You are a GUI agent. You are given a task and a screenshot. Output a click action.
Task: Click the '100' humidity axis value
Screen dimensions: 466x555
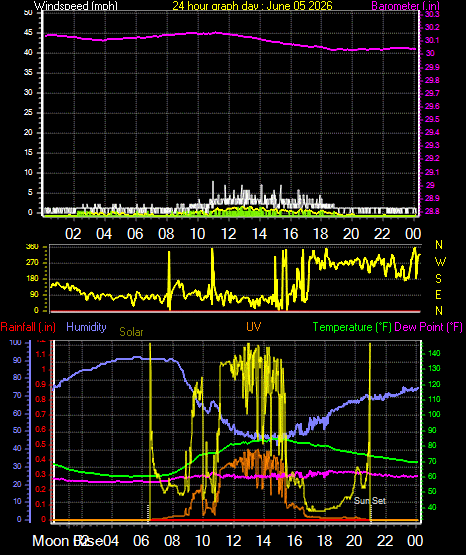15,342
